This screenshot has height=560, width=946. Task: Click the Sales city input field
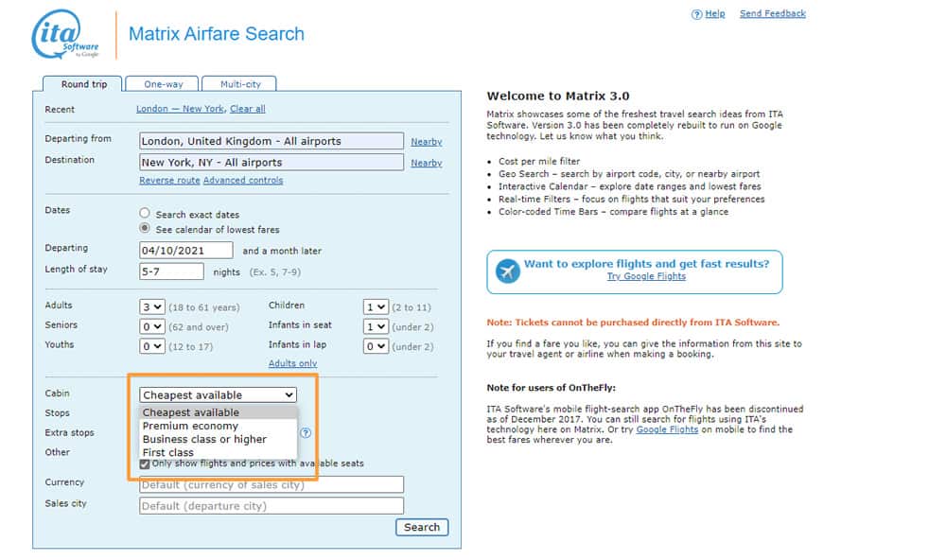coord(272,506)
